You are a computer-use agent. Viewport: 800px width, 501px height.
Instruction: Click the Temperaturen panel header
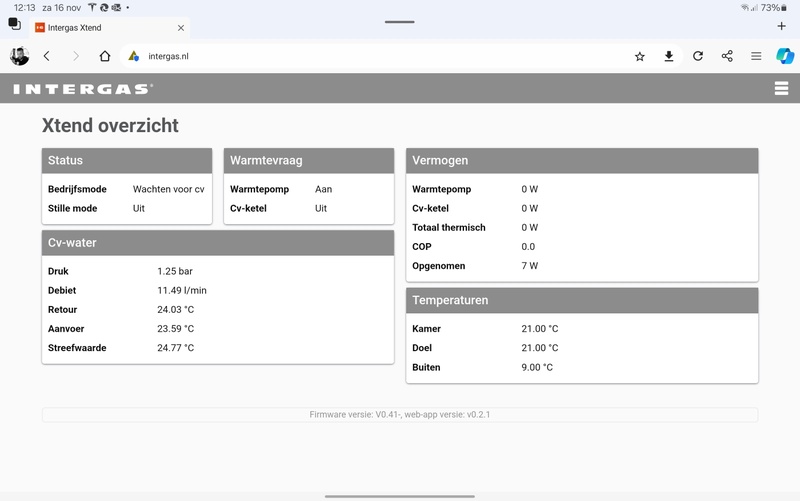coord(582,300)
